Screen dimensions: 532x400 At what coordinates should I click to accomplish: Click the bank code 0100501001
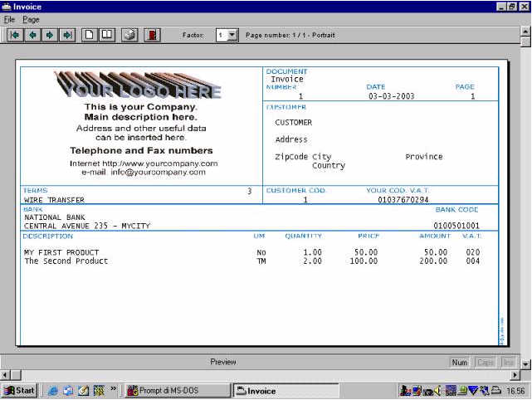pos(456,226)
